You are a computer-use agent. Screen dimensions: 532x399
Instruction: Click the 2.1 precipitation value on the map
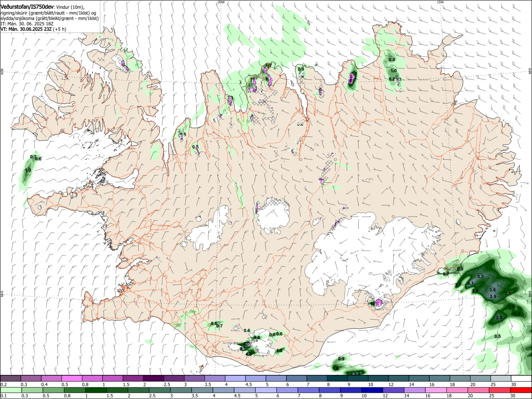tap(507, 293)
